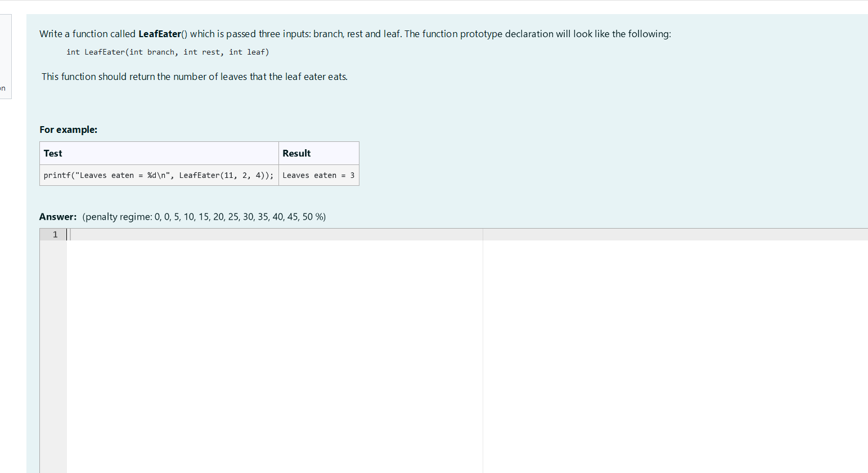Click line number 1 in the editor gutter
Viewport: 868px width, 473px height.
pyautogui.click(x=55, y=234)
